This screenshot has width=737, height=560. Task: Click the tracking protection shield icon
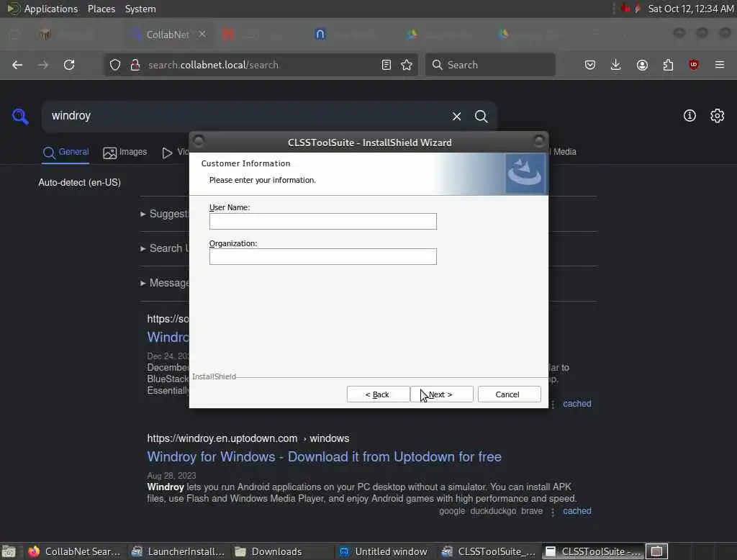click(x=115, y=65)
